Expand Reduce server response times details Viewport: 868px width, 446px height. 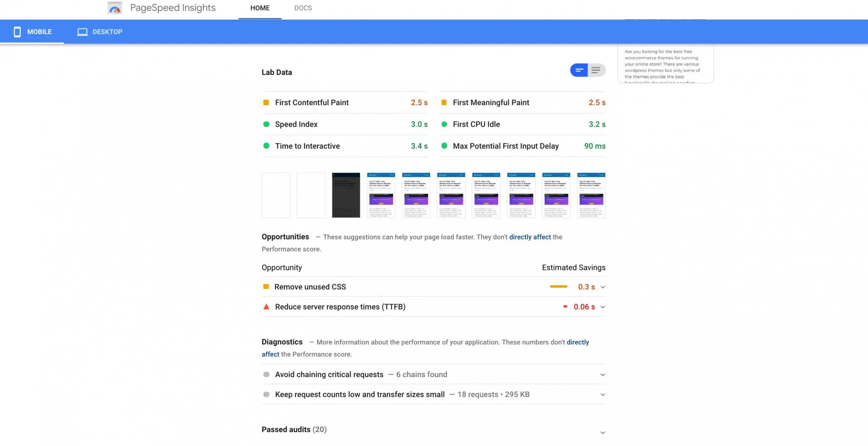coord(603,307)
